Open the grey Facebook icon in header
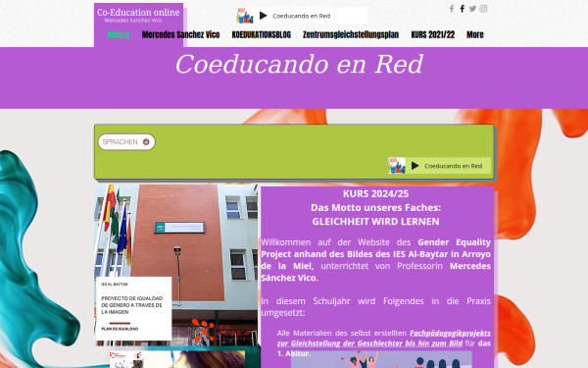588x368 pixels. click(x=452, y=9)
